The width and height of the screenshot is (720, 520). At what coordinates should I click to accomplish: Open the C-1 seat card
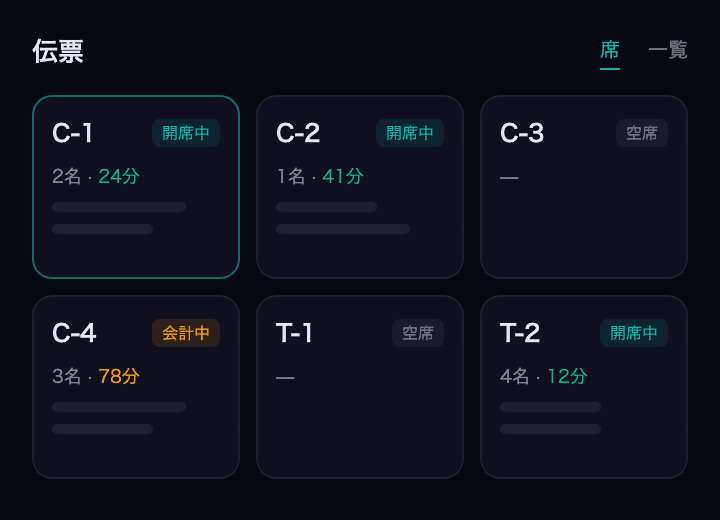pyautogui.click(x=136, y=187)
